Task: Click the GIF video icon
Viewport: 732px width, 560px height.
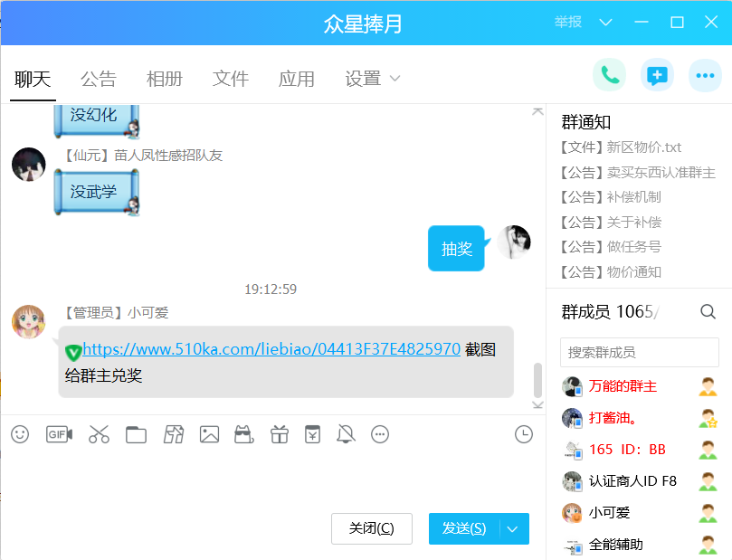Action: pyautogui.click(x=59, y=435)
